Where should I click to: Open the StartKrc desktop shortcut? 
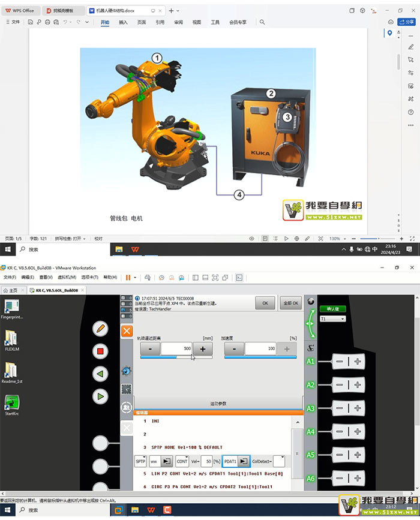(x=12, y=405)
